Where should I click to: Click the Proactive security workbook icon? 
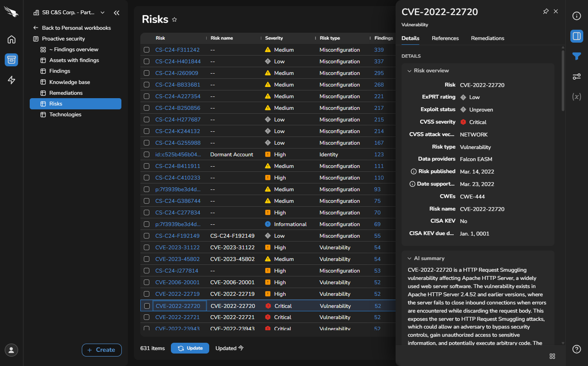[x=36, y=39]
